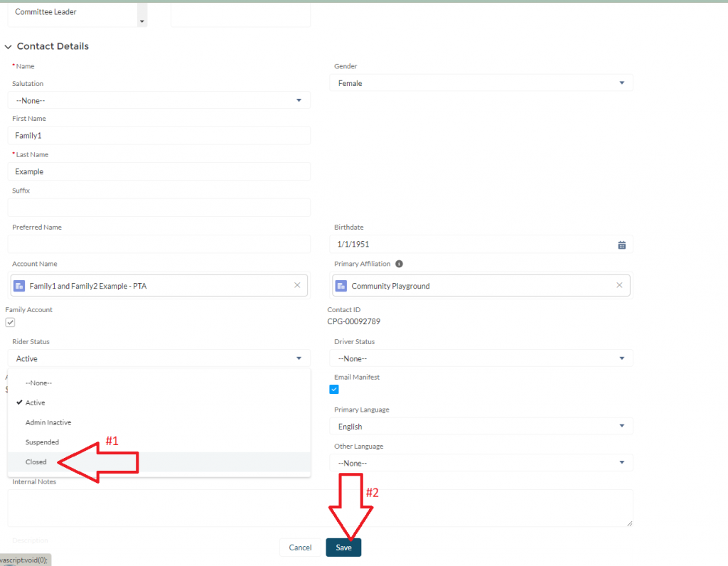This screenshot has height=566, width=728.
Task: Choose Suspended from Rider Status options
Action: (x=42, y=442)
